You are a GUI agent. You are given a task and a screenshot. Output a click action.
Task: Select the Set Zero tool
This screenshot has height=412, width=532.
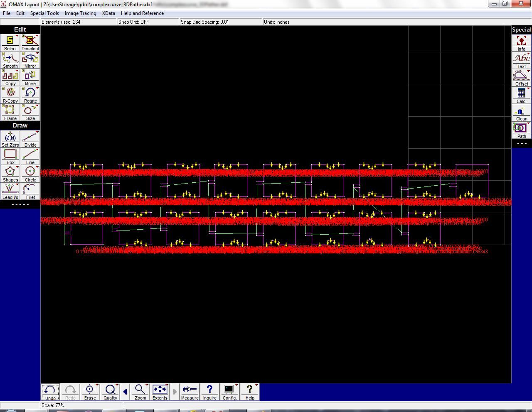[x=10, y=140]
